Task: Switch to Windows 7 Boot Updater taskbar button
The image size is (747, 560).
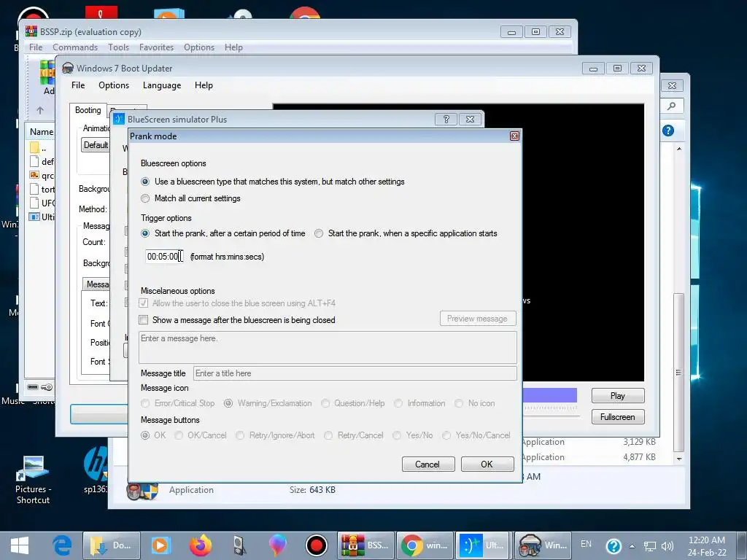Action: coord(542,545)
